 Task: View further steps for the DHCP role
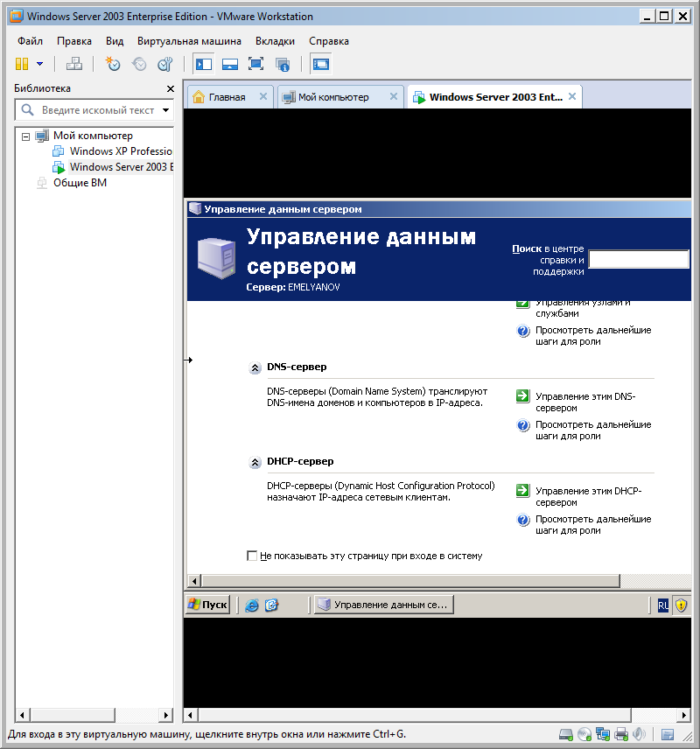[593, 525]
